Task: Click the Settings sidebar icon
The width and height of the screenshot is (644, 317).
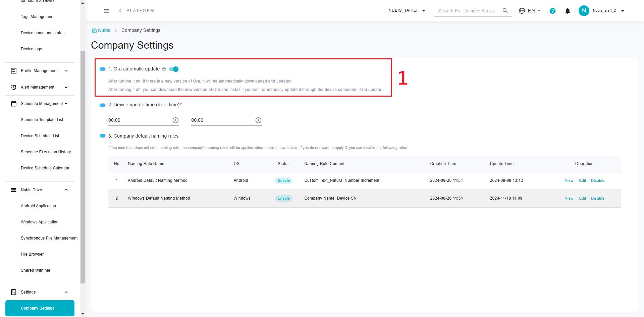Action: (x=14, y=292)
